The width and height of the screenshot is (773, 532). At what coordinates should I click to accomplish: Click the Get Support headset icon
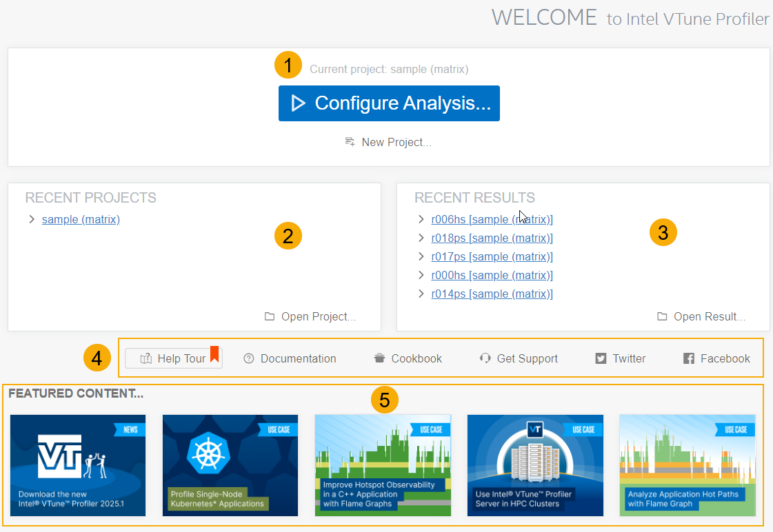(x=485, y=358)
